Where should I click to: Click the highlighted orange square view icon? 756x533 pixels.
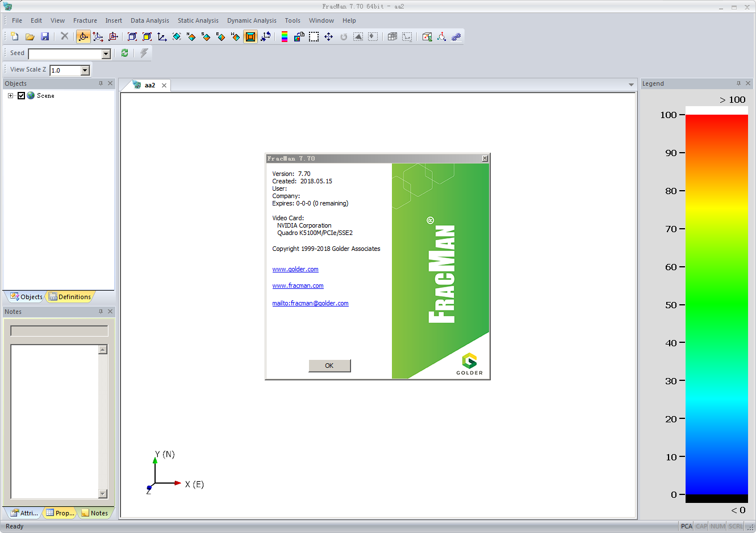[x=250, y=36]
